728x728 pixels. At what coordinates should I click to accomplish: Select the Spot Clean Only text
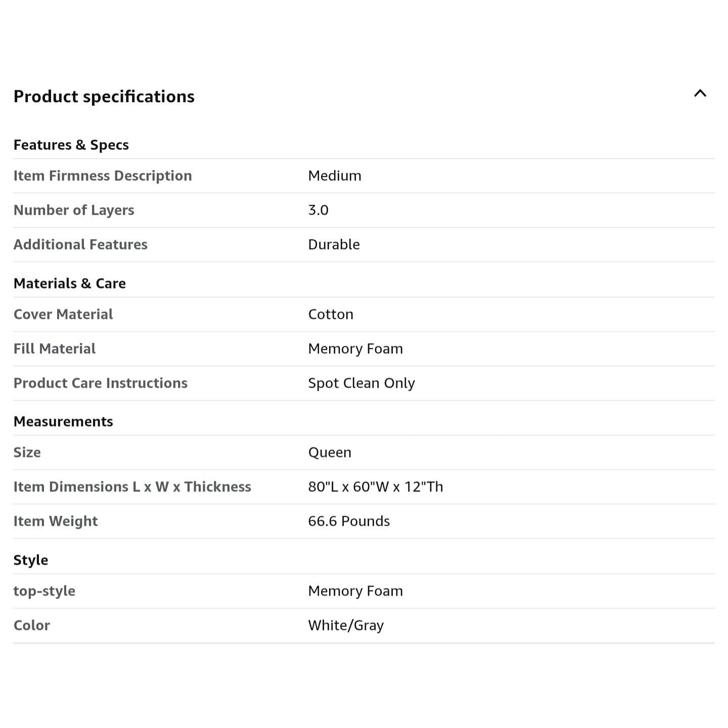click(x=361, y=383)
